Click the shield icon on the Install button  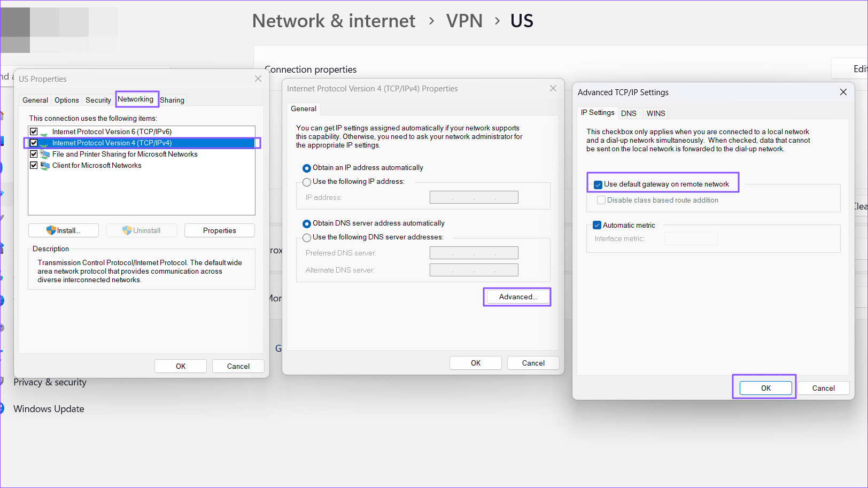pyautogui.click(x=51, y=230)
